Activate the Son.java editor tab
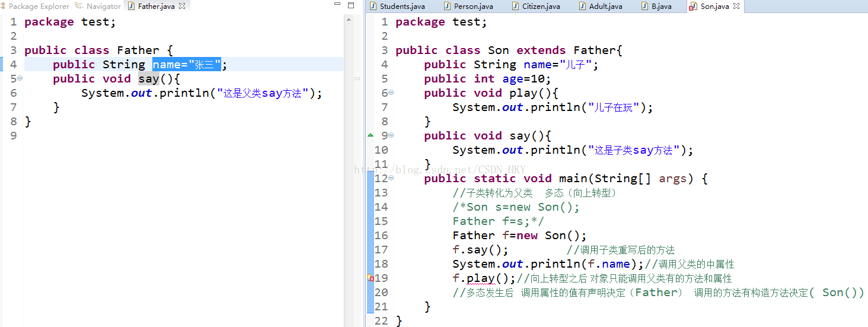Screen dimensions: 868x327 (x=714, y=7)
